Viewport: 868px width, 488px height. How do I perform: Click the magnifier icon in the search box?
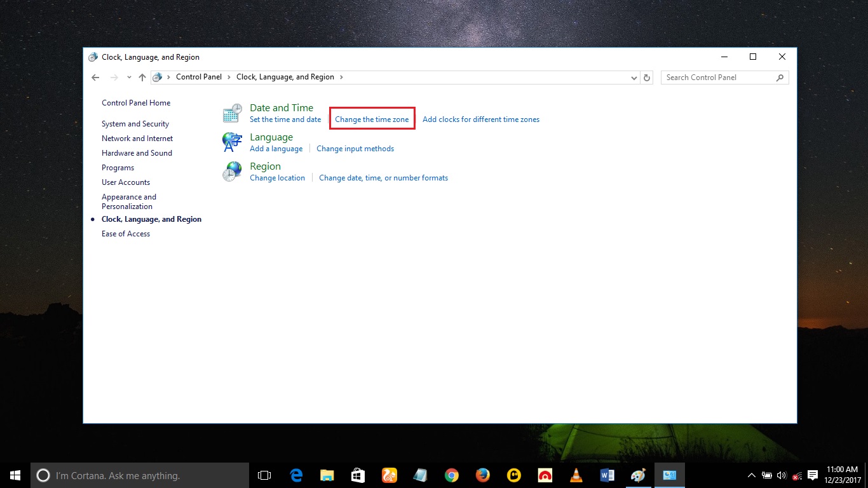coord(780,78)
